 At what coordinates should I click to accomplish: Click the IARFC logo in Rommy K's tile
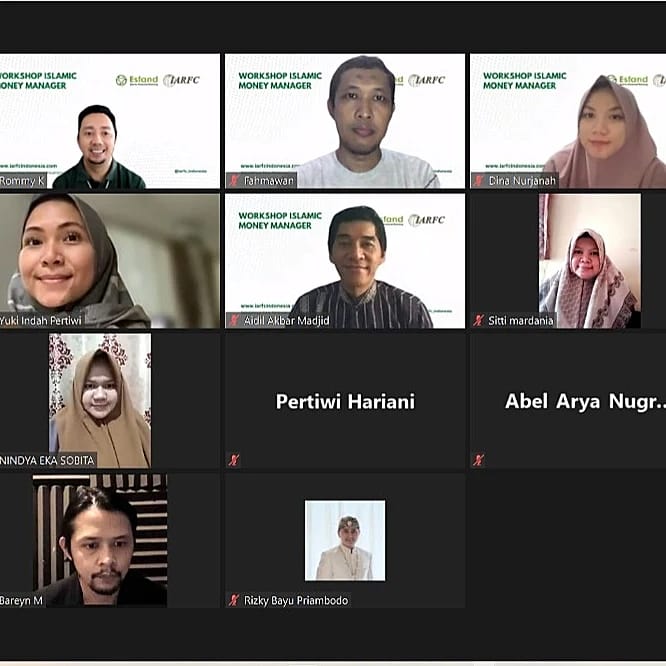point(181,80)
